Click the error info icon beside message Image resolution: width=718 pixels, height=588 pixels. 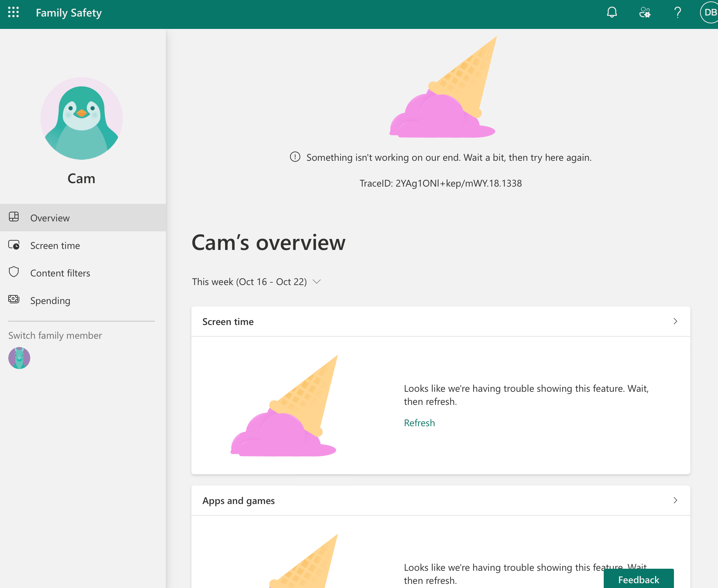(x=295, y=157)
